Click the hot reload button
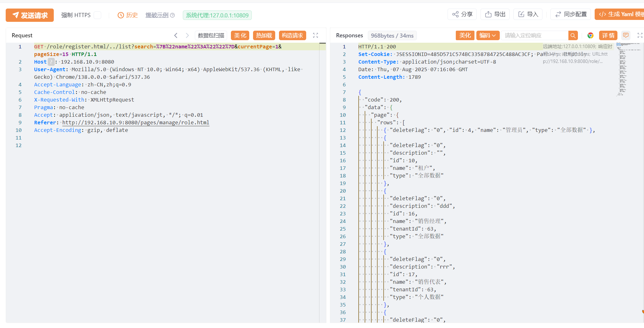Image resolution: width=644 pixels, height=328 pixels. (264, 35)
